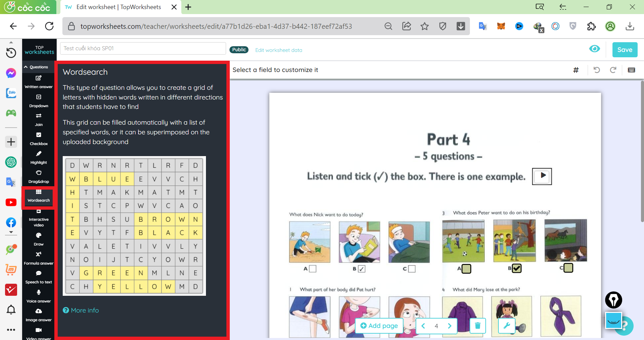Go to next page arrow

coord(449,326)
